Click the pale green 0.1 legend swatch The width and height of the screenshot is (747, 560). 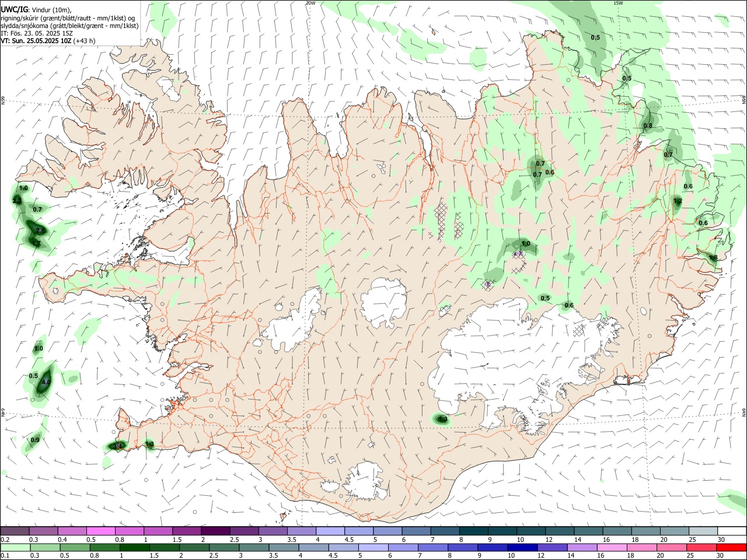[x=15, y=547]
